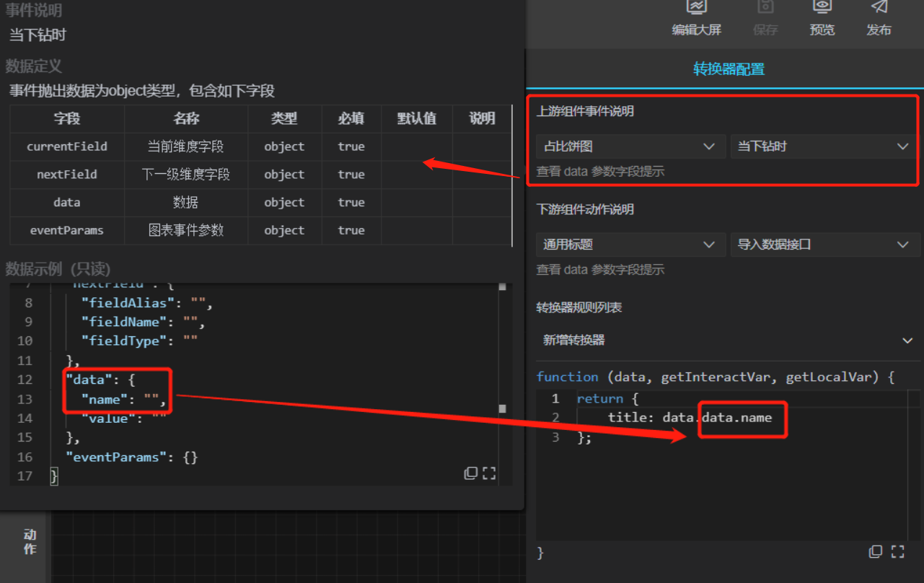Click downstream 查看 data 参数字段提示 link
The image size is (924, 583).
click(600, 270)
